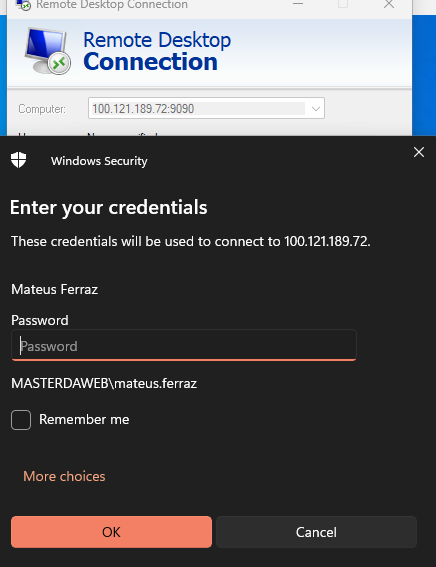Expand the Computer address dropdown arrow
This screenshot has height=567, width=436.
[316, 108]
